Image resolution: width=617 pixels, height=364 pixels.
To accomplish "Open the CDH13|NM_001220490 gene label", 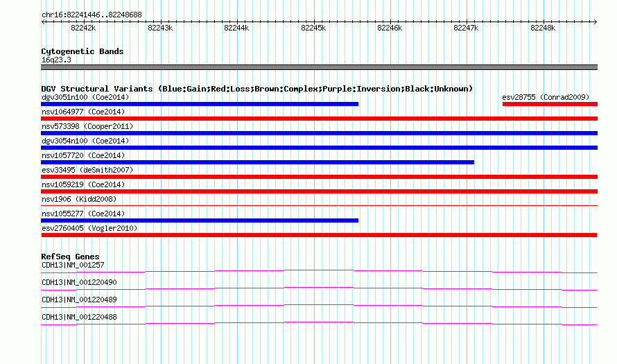I will (x=79, y=283).
